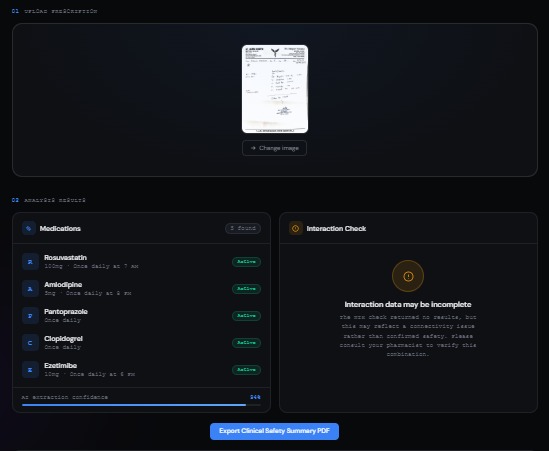The height and width of the screenshot is (451, 549).
Task: Click the Clopidogrel letter avatar
Action: 30,343
